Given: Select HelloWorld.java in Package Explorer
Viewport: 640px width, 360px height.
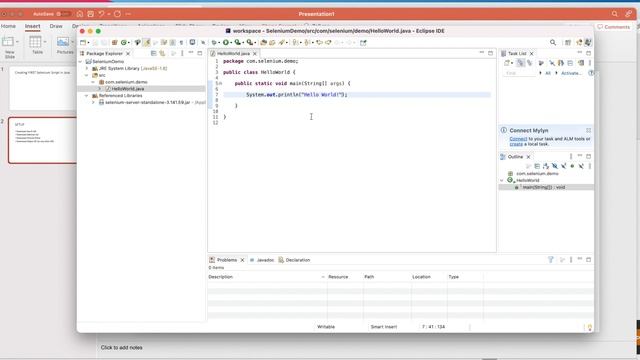Looking at the screenshot, I should click(128, 89).
